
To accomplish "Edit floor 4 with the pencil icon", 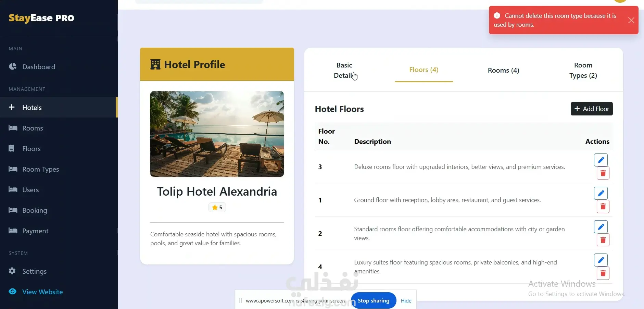I will tap(601, 260).
